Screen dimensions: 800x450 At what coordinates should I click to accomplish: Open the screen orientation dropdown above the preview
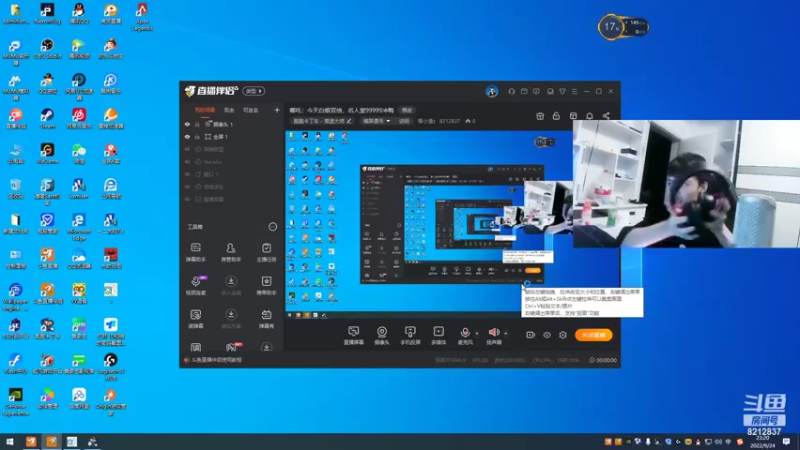(x=376, y=121)
